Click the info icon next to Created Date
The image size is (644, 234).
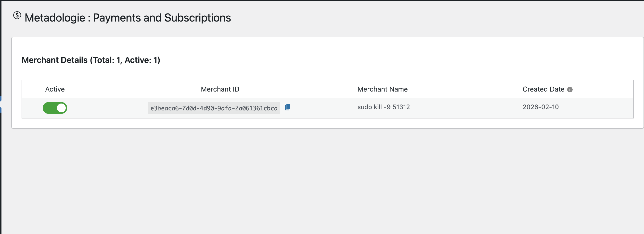[571, 89]
